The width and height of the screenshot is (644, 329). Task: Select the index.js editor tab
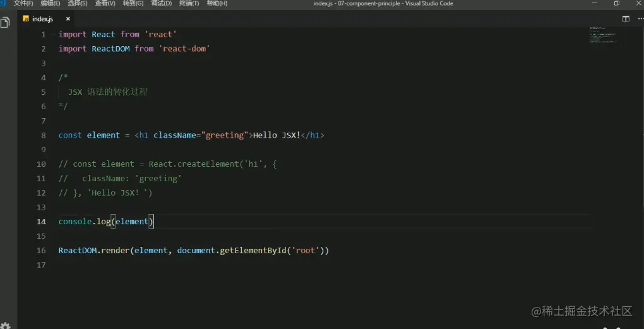(46, 19)
